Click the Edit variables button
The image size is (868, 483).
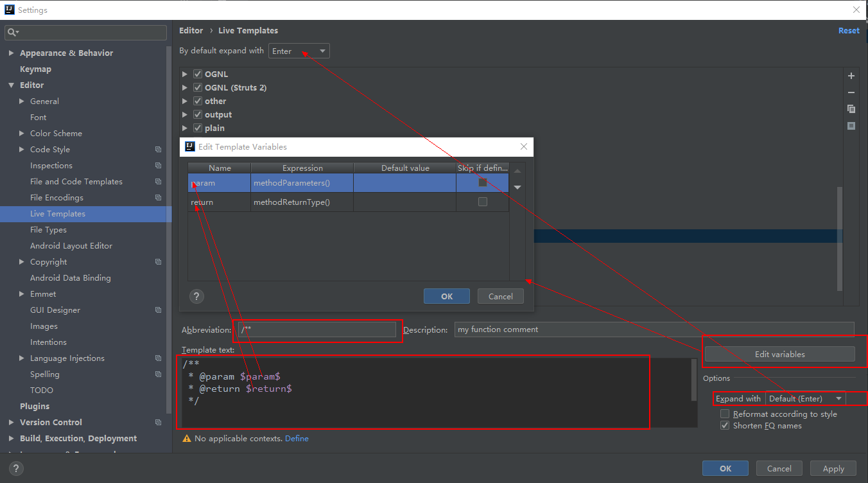(779, 354)
